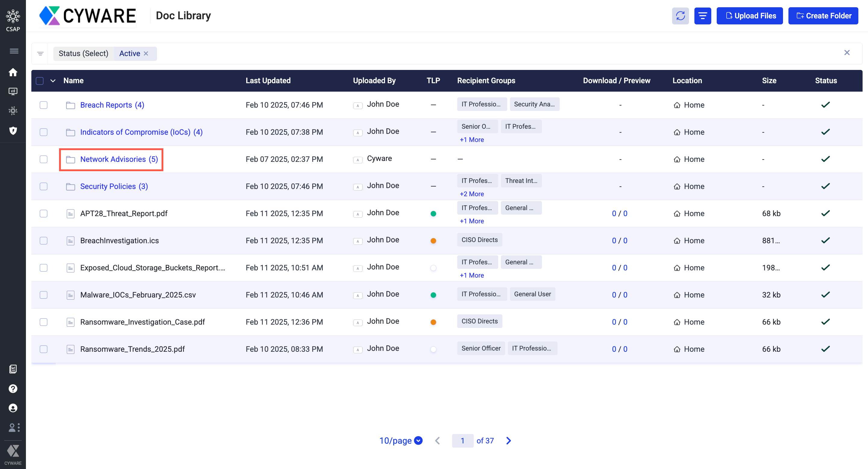The width and height of the screenshot is (868, 469).
Task: Open the help question mark icon
Action: pyautogui.click(x=13, y=389)
